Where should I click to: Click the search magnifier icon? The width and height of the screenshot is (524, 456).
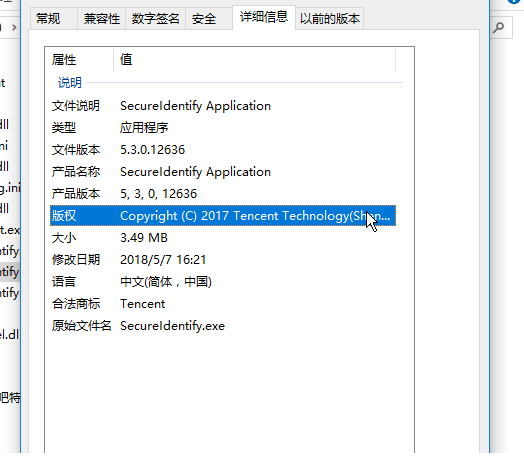coord(498,27)
